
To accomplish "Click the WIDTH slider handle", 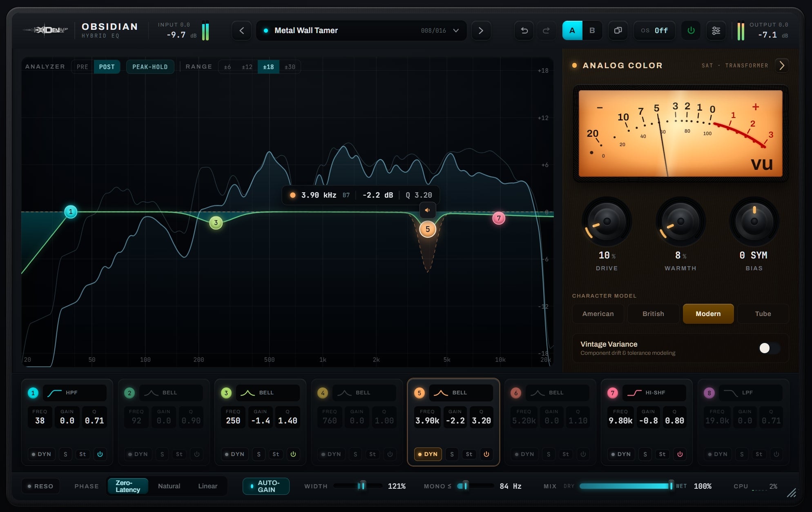I will click(x=362, y=486).
